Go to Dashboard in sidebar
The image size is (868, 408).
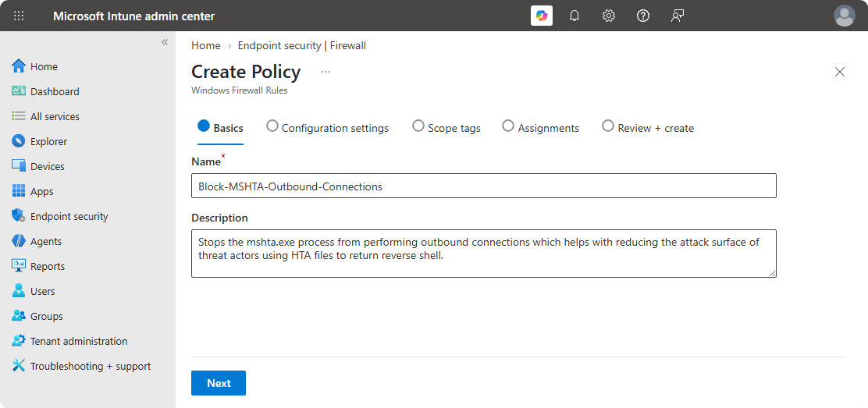[x=55, y=91]
